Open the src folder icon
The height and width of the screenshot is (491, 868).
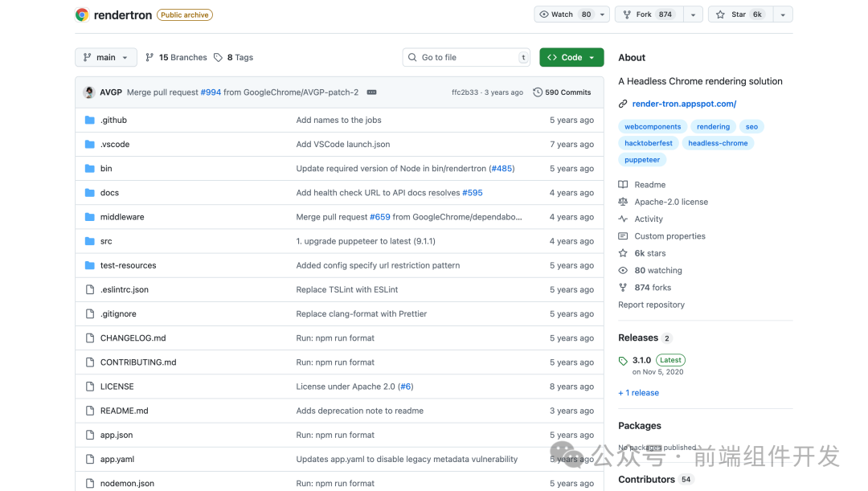click(x=90, y=241)
